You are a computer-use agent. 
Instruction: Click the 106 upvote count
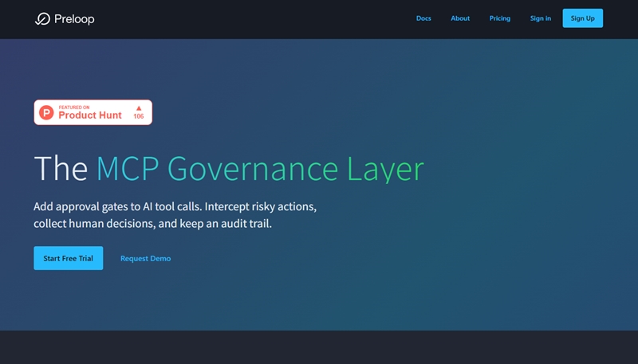pos(139,117)
